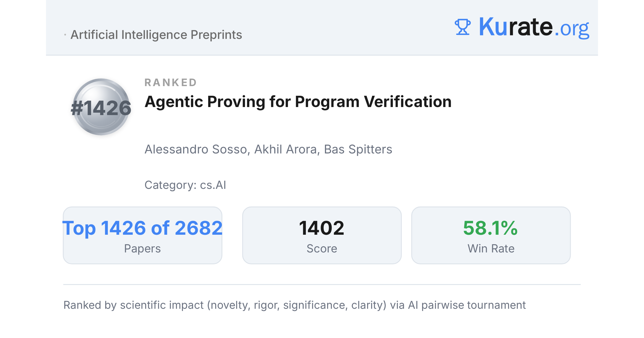This screenshot has width=644, height=338.
Task: Click the Kurate trophy icon
Action: [463, 27]
